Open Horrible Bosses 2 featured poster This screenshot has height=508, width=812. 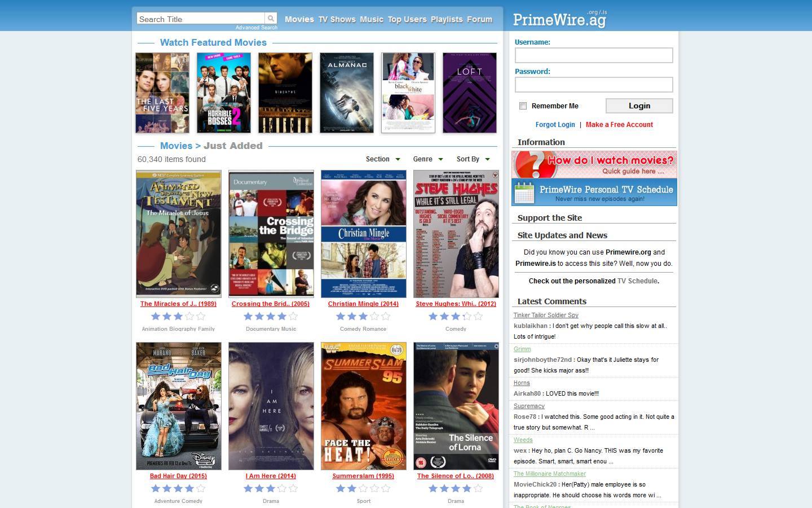coord(224,93)
